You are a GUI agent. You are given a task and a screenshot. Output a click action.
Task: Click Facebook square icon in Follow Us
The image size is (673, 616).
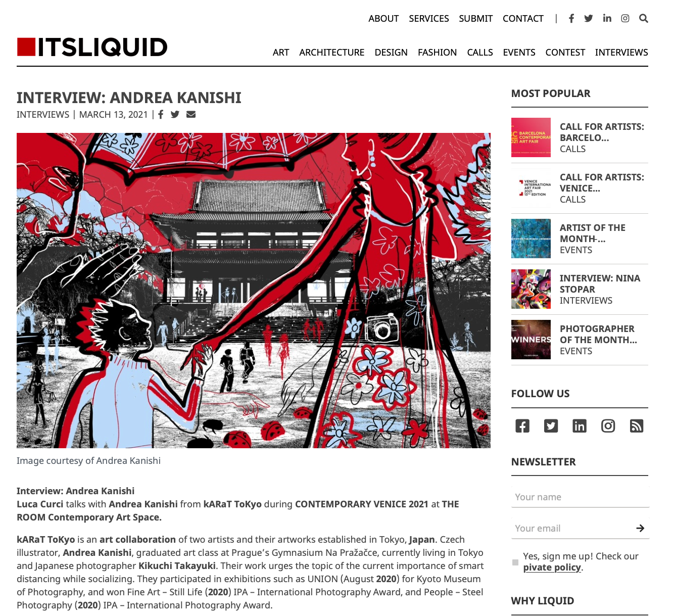pyautogui.click(x=522, y=426)
